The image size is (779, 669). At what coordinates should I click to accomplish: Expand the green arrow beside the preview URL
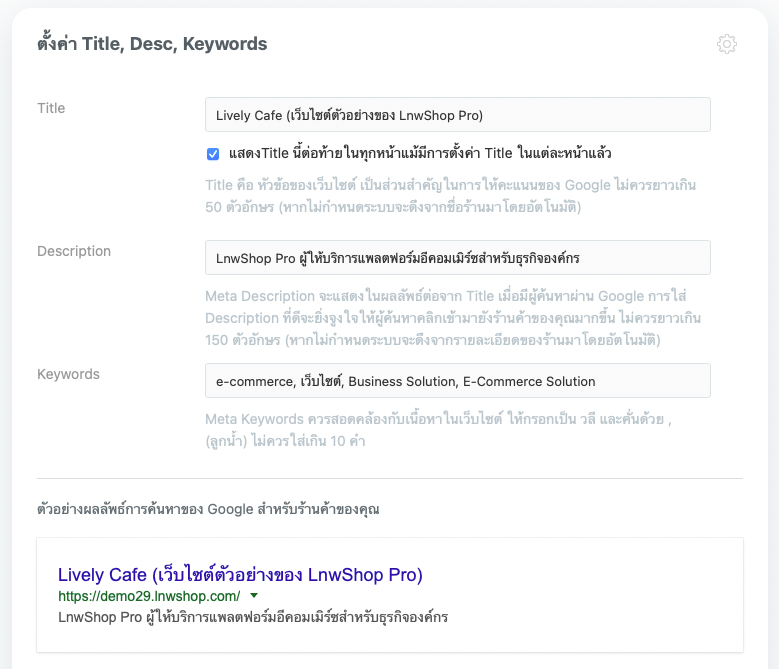click(254, 595)
